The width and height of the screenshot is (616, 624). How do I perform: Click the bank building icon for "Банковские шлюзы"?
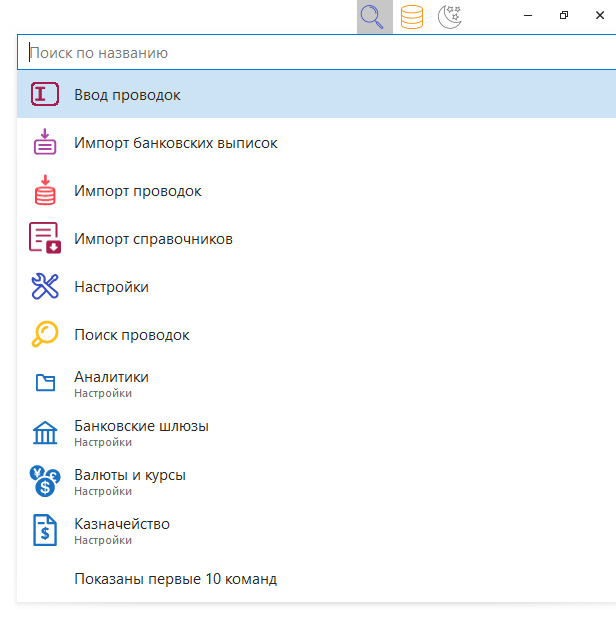pyautogui.click(x=45, y=433)
